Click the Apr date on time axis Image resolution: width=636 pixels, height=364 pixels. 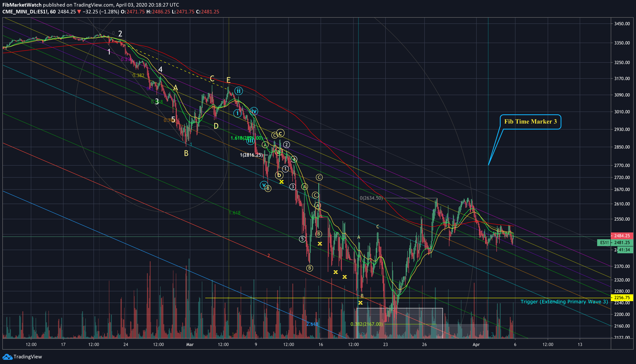coord(476,345)
